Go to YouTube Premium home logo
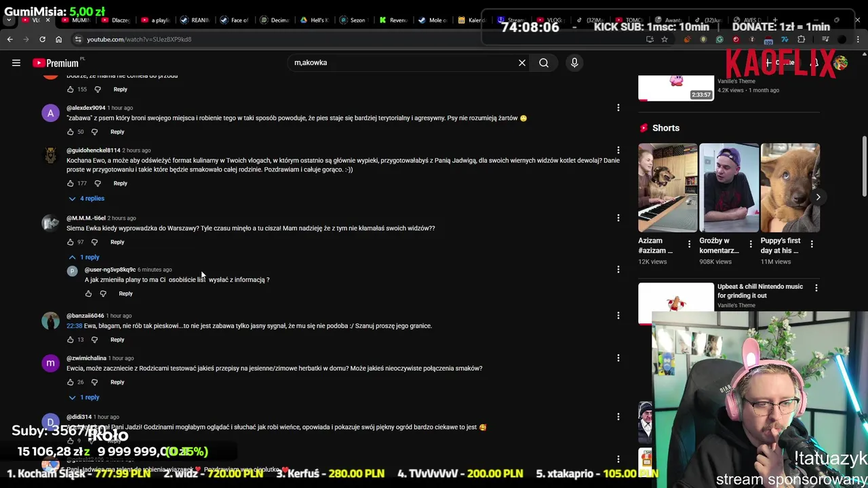 (x=57, y=63)
